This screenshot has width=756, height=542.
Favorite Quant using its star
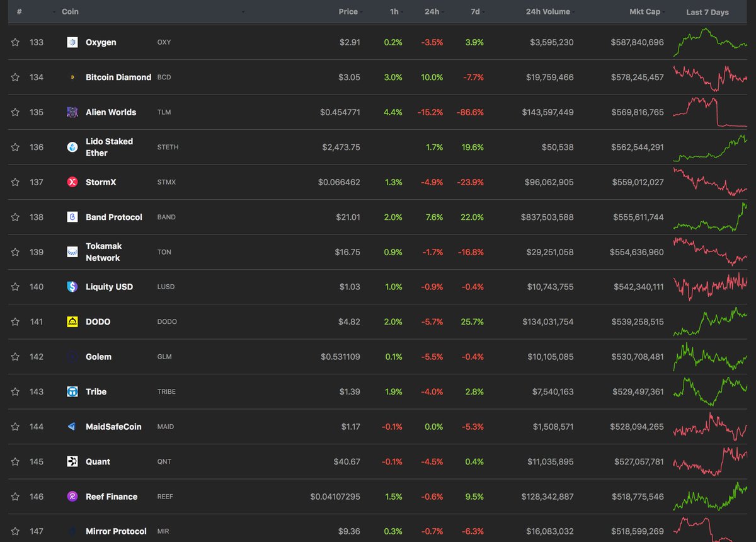pyautogui.click(x=15, y=462)
